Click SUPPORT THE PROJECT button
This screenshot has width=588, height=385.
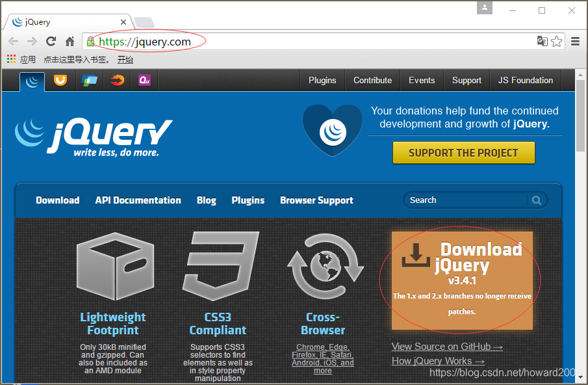[x=464, y=153]
